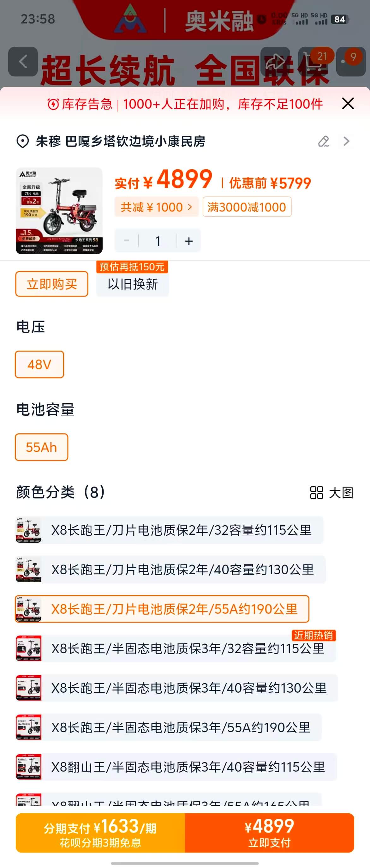Tap ¥4899 立即支付 pay now button

(x=269, y=833)
